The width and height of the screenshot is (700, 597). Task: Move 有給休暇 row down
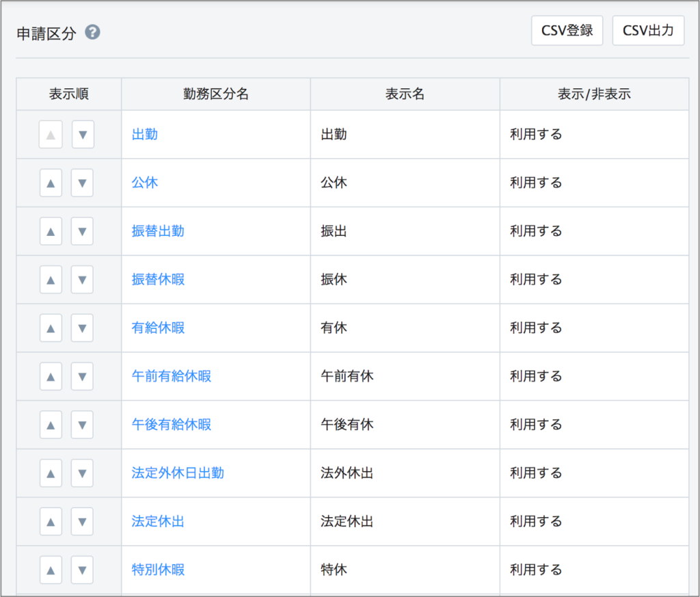[x=83, y=328]
